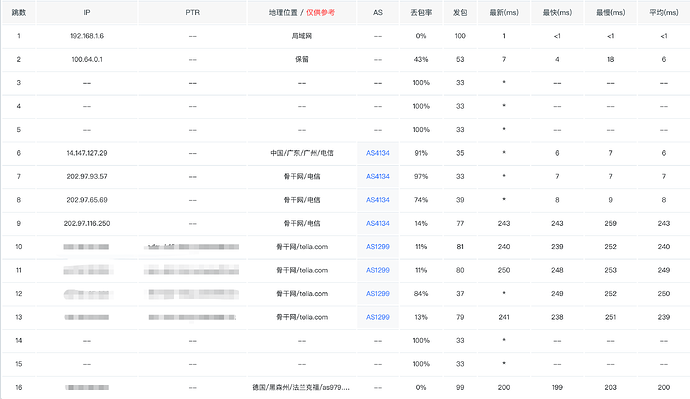Click sent packets value 100 in hop 1
This screenshot has width=690, height=399.
(460, 36)
